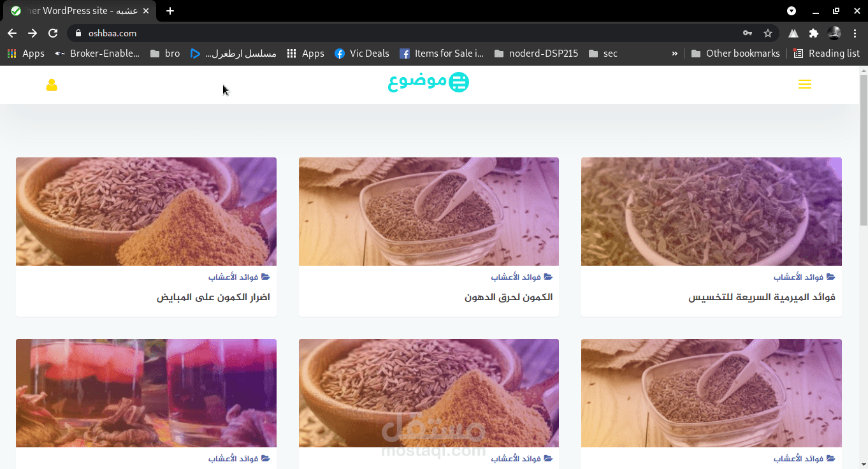The width and height of the screenshot is (868, 469).
Task: Open the Other bookmarks folder
Action: 735,54
